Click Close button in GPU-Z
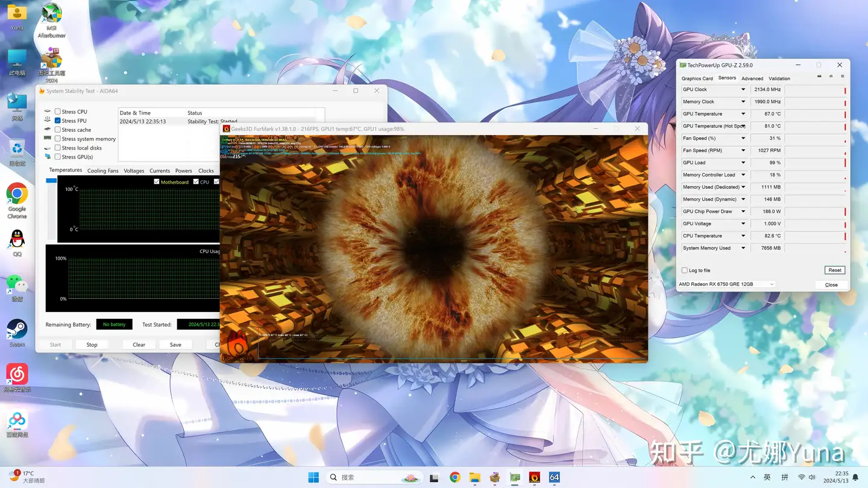Screen dimensions: 868x488 (831, 284)
